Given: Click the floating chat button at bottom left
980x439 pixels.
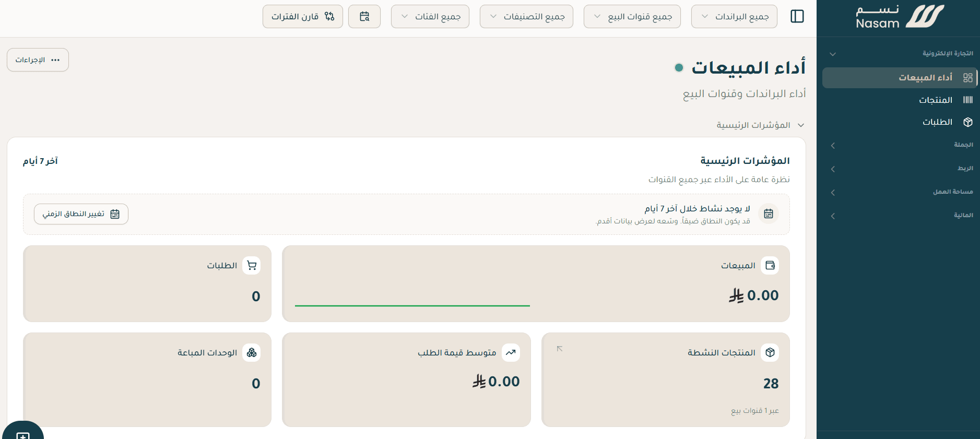Looking at the screenshot, I should coord(23,431).
